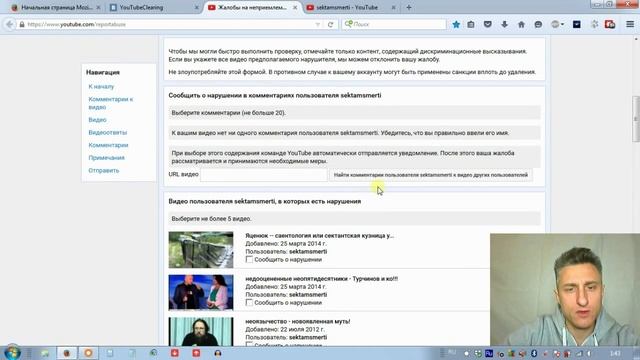This screenshot has width=640, height=360.
Task: Click the Яценюк — саентология video title
Action: click(x=320, y=236)
